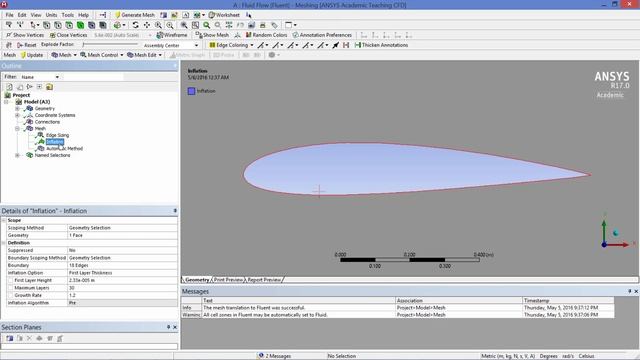This screenshot has width=640, height=360.
Task: Toggle Thicken Annotations
Action: (x=381, y=45)
